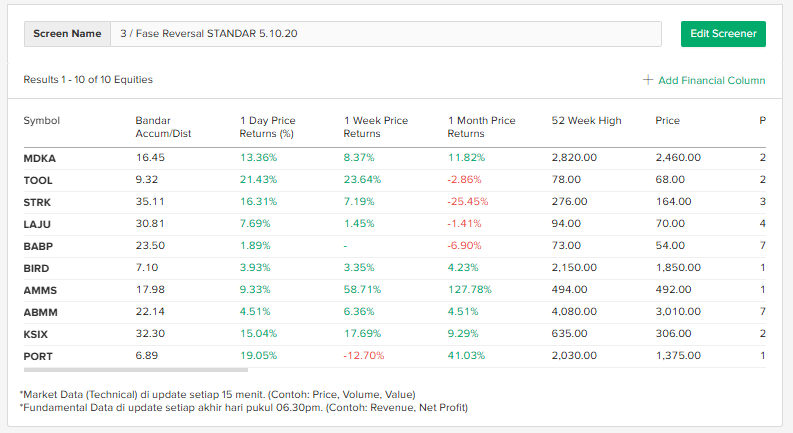Click the plus icon beside Add Financial Column
This screenshot has width=793, height=433.
click(x=648, y=80)
